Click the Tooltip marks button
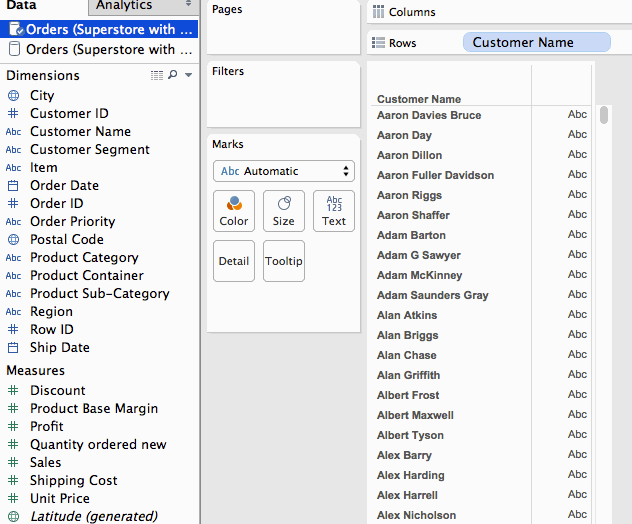632x524 pixels. [284, 261]
